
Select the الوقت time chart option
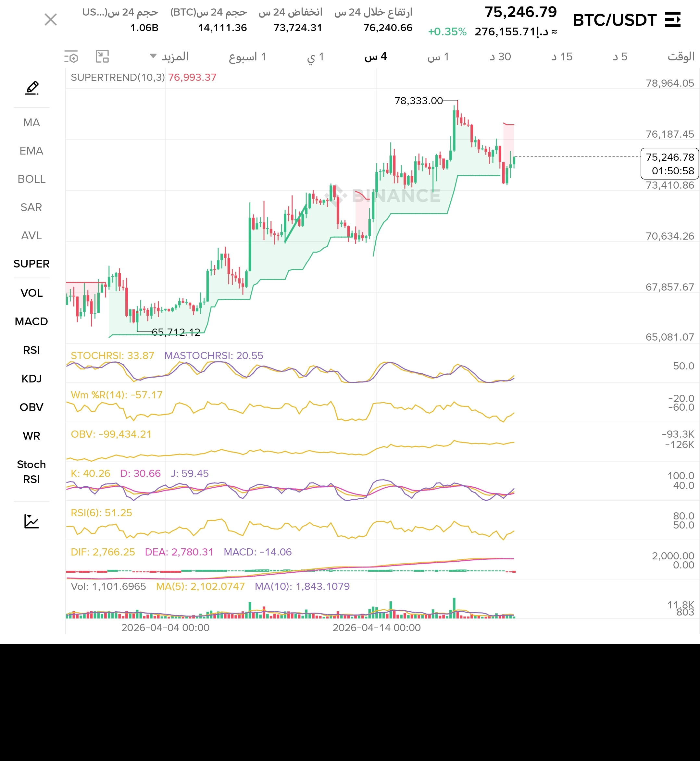click(681, 57)
